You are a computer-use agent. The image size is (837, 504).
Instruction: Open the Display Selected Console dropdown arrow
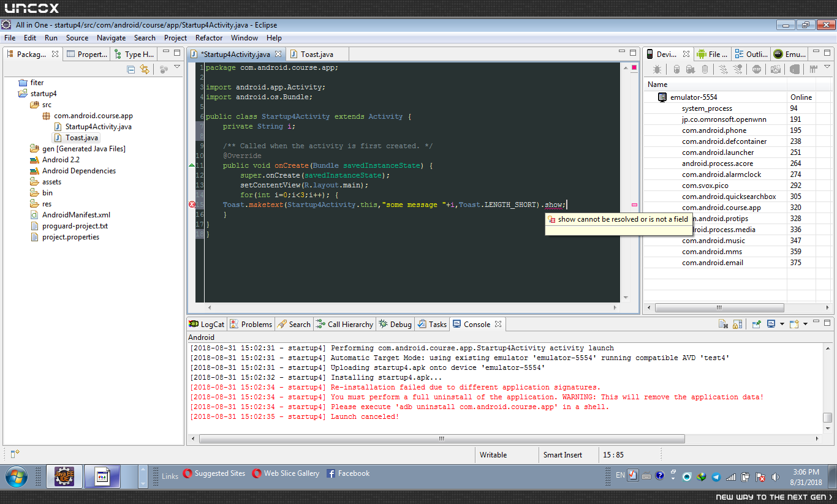click(782, 324)
